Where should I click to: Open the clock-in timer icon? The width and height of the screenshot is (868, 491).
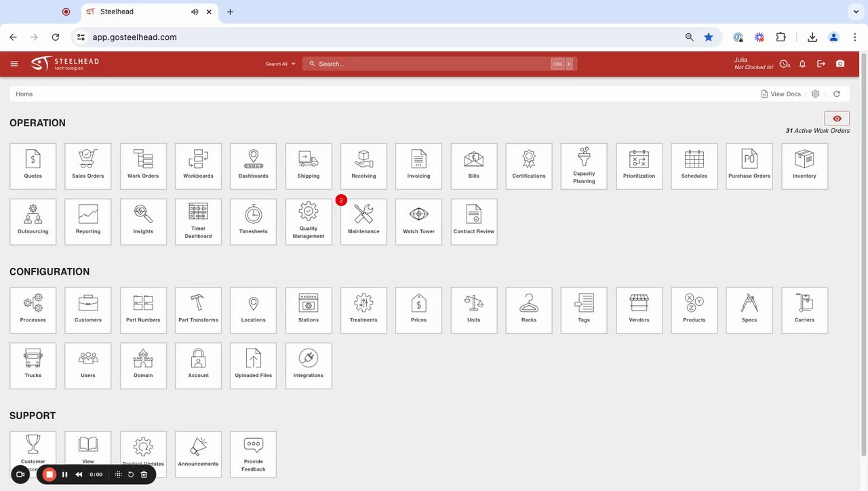pyautogui.click(x=785, y=64)
